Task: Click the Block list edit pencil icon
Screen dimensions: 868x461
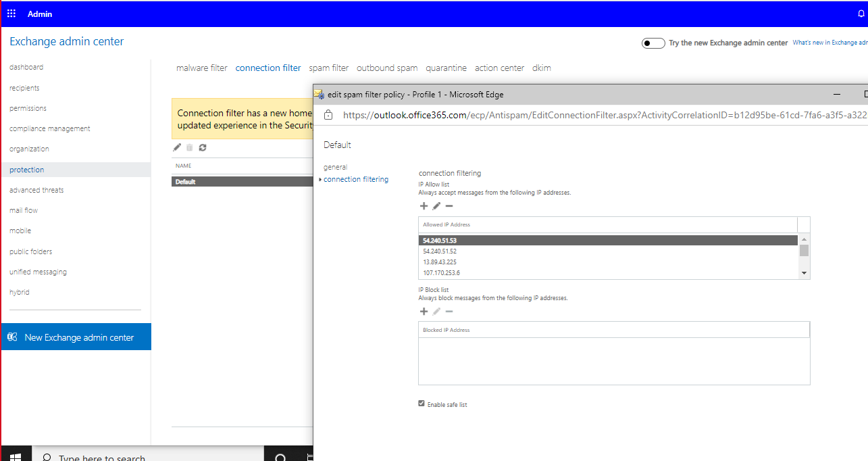Action: (436, 312)
